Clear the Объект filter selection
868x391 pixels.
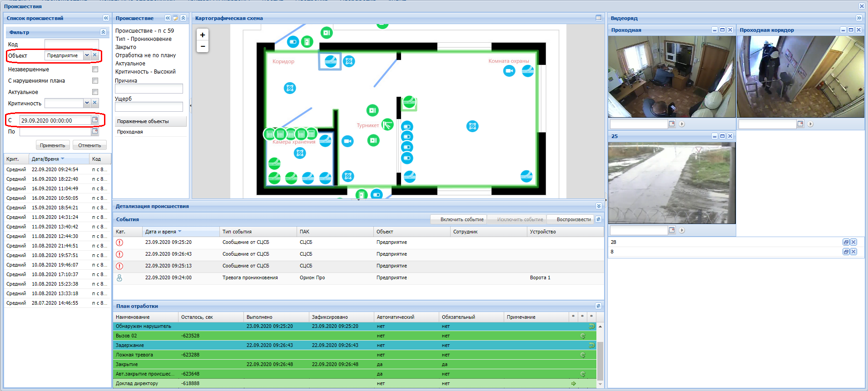pos(95,55)
